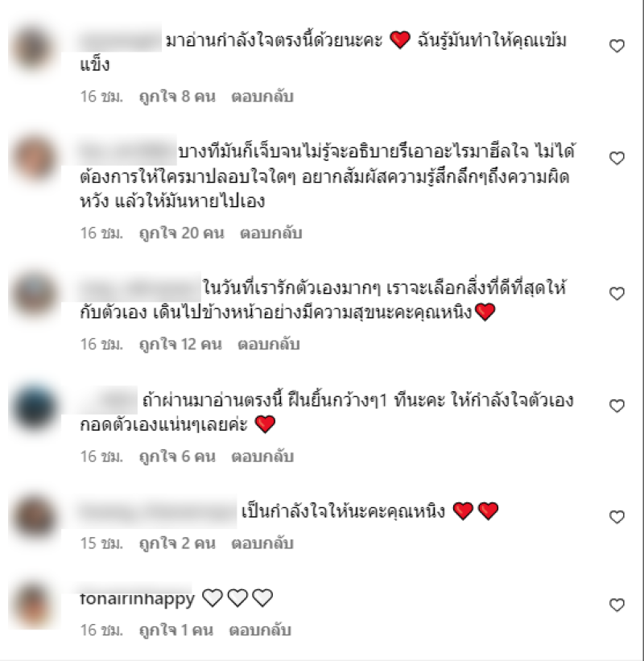Tap the heart beside the ถ้าผ่านมาอ่านตรงนี้ comment
The image size is (644, 661).
(617, 406)
